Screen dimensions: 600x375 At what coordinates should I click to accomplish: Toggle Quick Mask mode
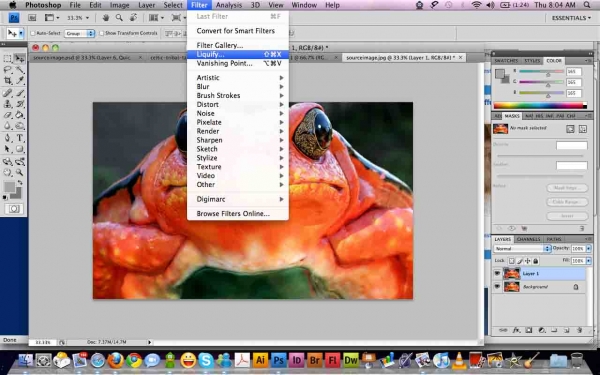14,209
